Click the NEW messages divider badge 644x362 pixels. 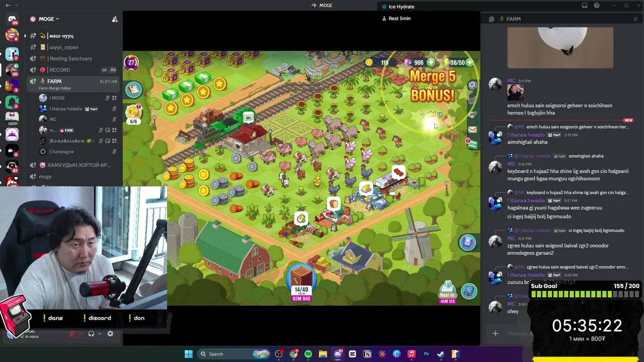(628, 120)
